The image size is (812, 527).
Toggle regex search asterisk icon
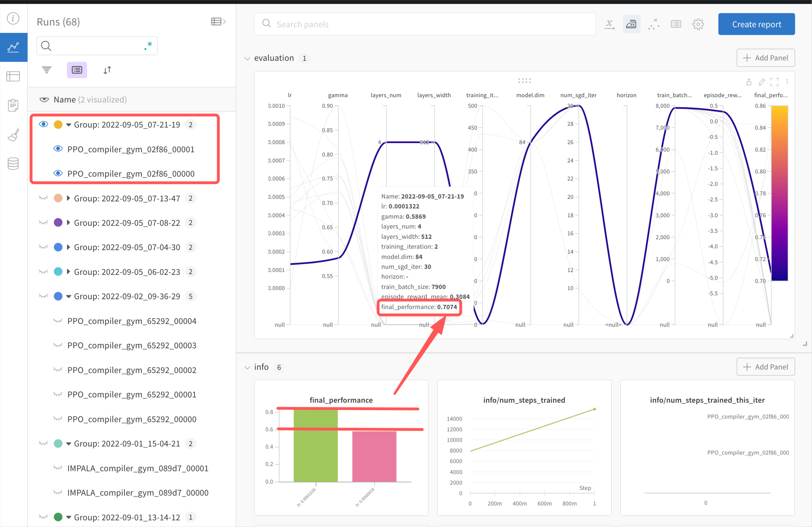pos(148,46)
